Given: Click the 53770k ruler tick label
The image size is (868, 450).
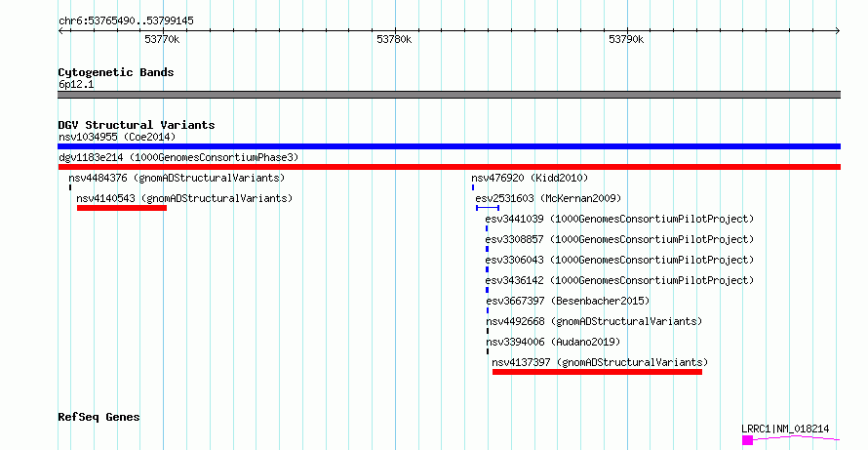Looking at the screenshot, I should (x=162, y=39).
